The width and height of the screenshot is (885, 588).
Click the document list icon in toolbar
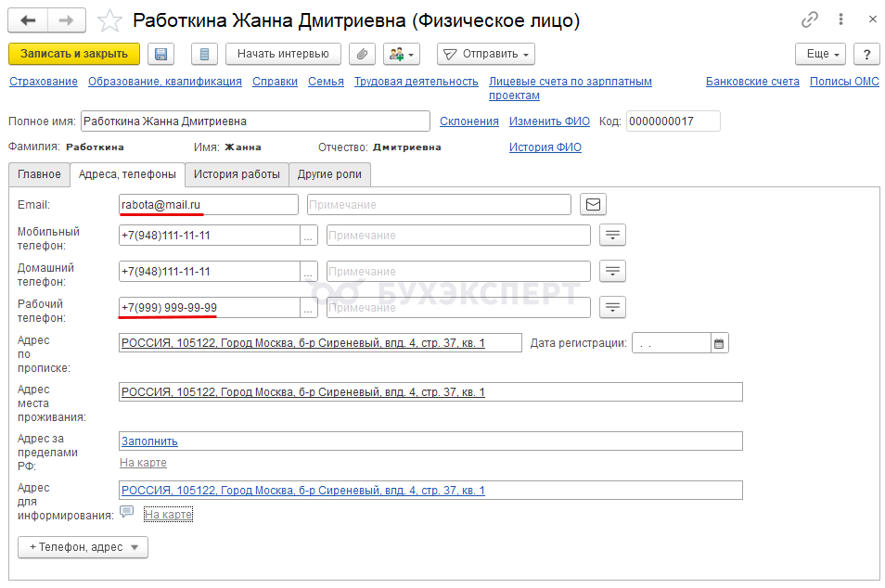tap(205, 54)
